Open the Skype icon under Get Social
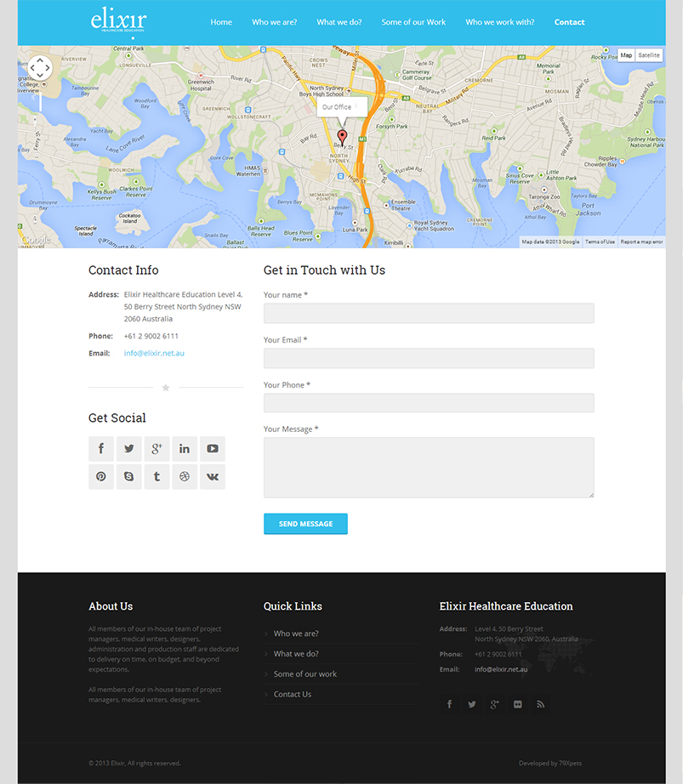 (x=128, y=476)
